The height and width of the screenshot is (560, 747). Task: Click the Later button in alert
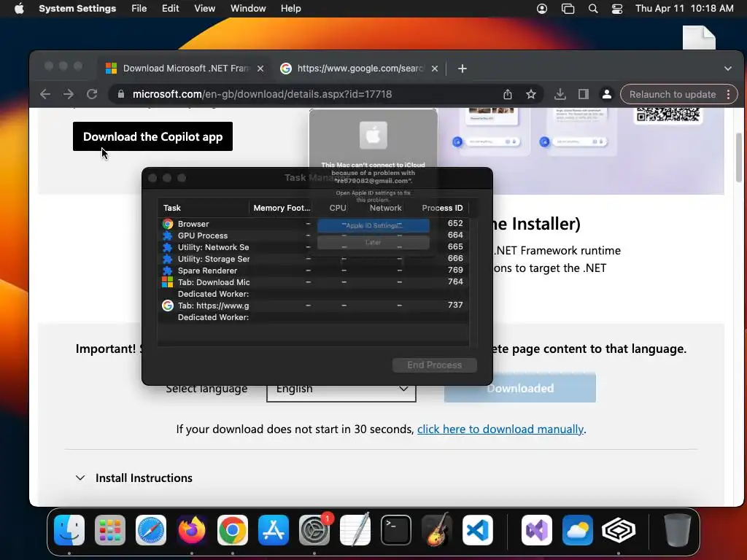(373, 242)
